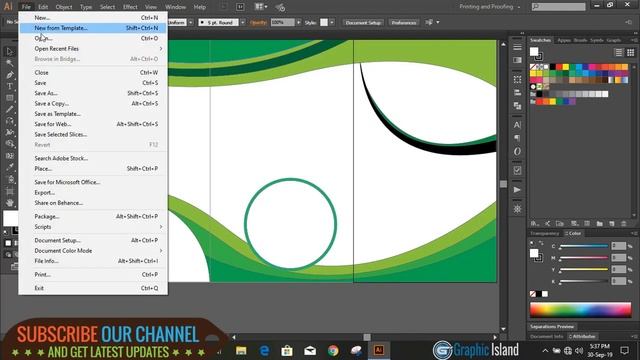Select the Type tool
The image size is (640, 360).
(x=9, y=87)
